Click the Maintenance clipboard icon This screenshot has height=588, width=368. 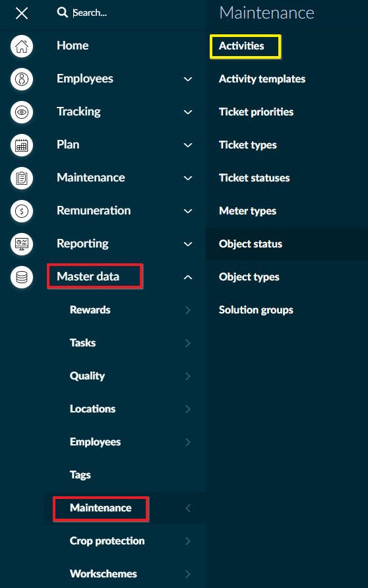tap(22, 178)
